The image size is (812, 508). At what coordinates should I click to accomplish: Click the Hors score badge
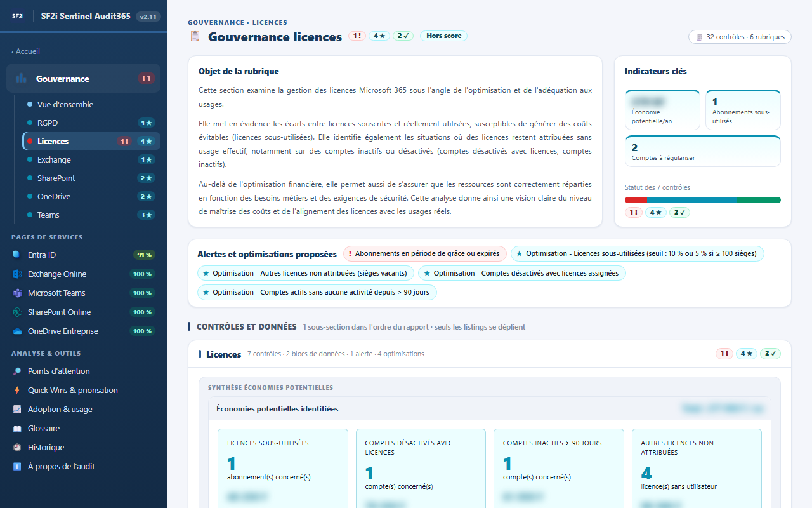tap(443, 36)
